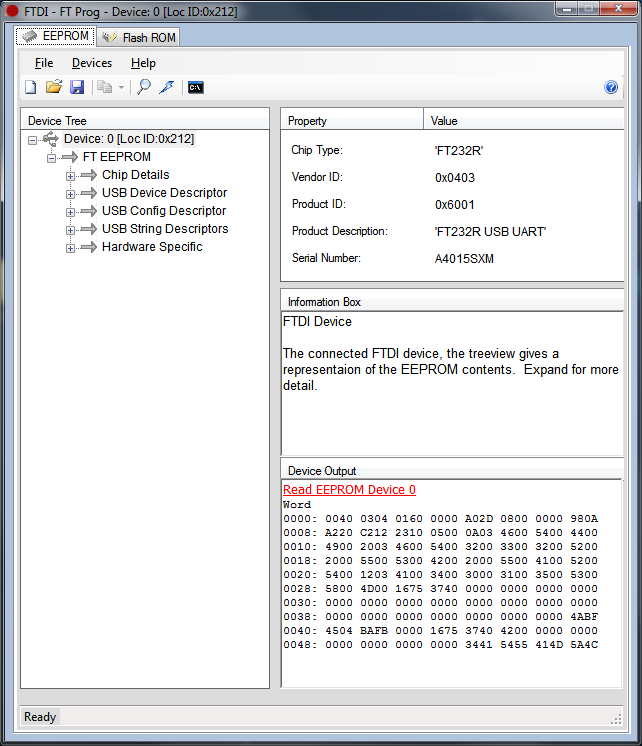Open the Devices menu

[92, 63]
